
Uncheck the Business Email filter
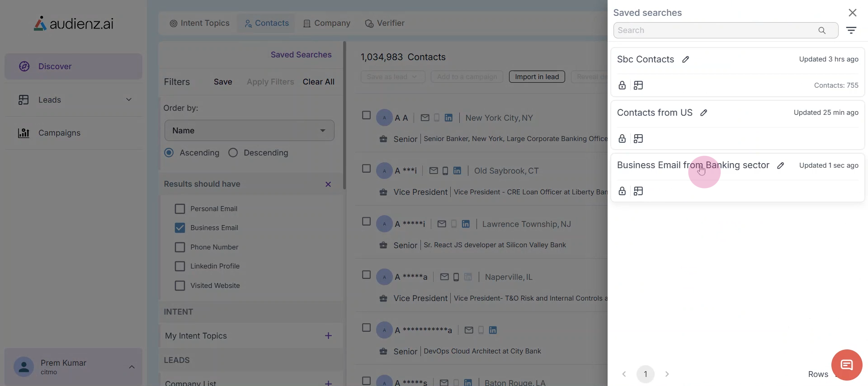(x=180, y=228)
